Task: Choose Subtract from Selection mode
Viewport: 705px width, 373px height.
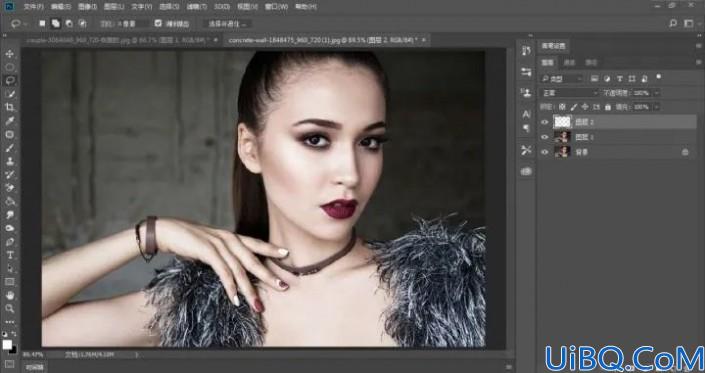Action: [x=69, y=23]
